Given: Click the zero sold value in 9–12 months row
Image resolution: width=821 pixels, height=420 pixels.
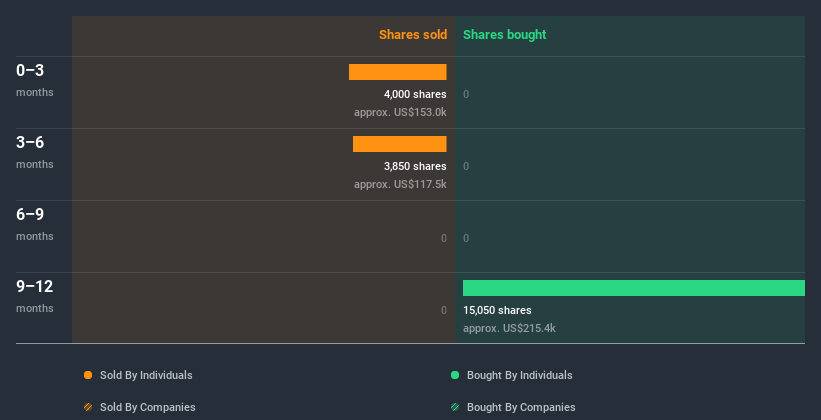Looking at the screenshot, I should click(x=444, y=311).
